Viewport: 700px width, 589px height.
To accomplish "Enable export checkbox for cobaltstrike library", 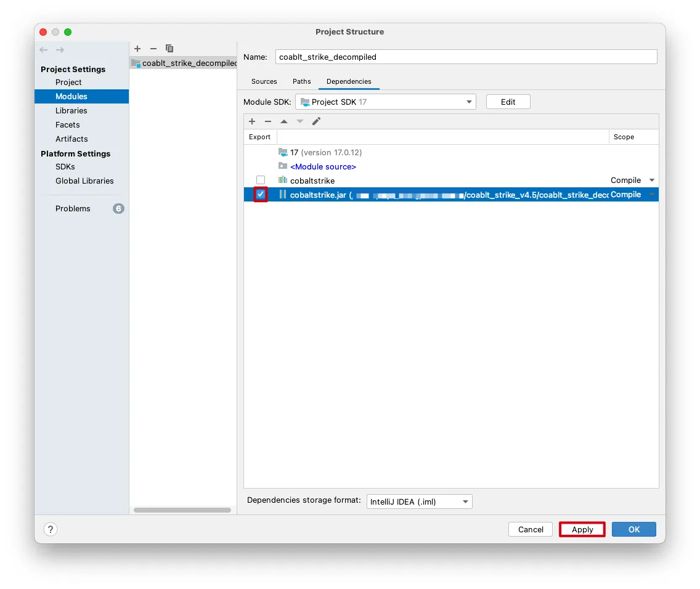I will tap(261, 181).
